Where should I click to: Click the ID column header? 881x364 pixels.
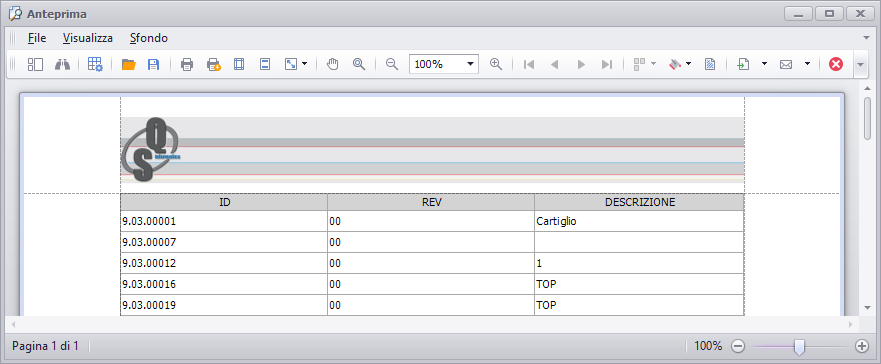(224, 202)
